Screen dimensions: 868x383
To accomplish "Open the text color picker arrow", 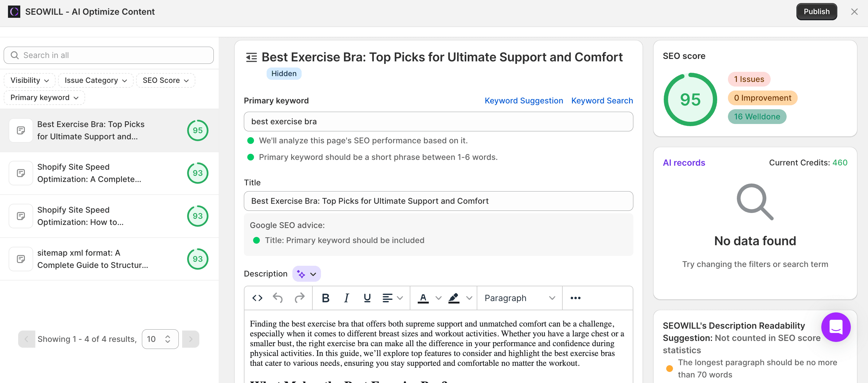I will [438, 298].
